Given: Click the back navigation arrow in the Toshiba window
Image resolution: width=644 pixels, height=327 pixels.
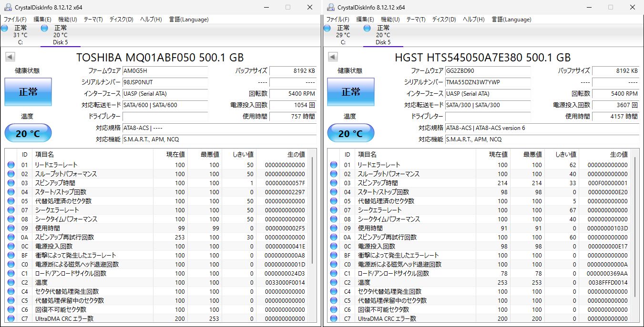Looking at the screenshot, I should click(x=10, y=57).
